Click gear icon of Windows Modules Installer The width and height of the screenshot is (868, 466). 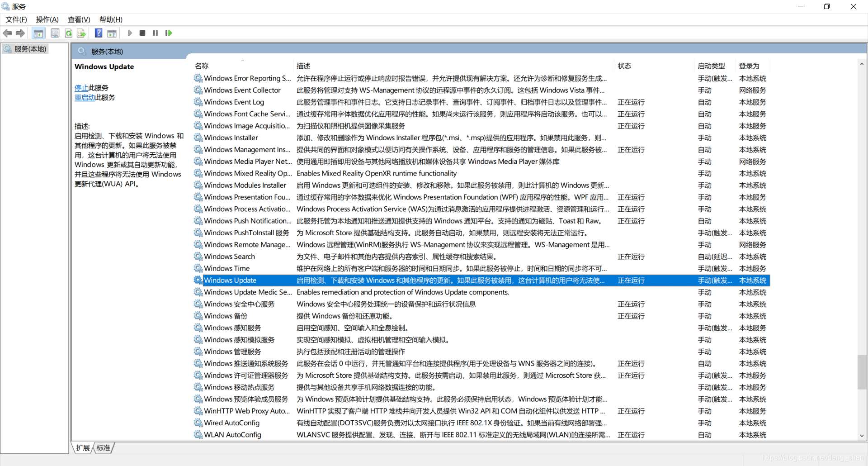tap(198, 185)
